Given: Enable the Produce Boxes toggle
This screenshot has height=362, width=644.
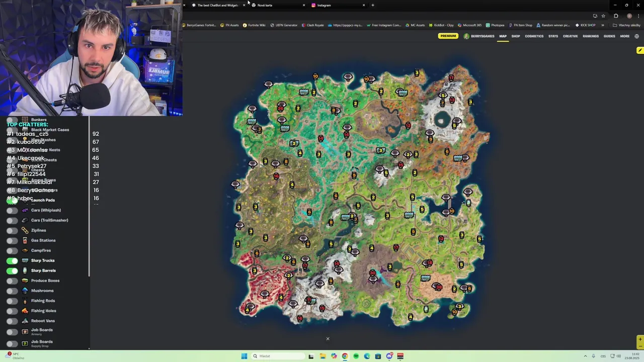Looking at the screenshot, I should coord(12,281).
